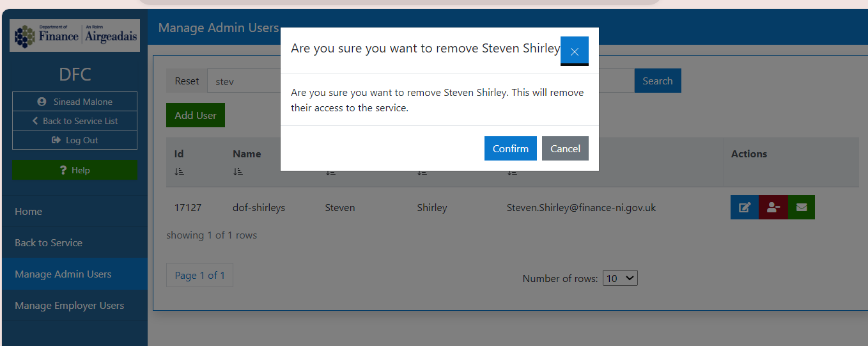This screenshot has width=868, height=346.
Task: Select Manage Admin Users menu item
Action: tap(63, 274)
